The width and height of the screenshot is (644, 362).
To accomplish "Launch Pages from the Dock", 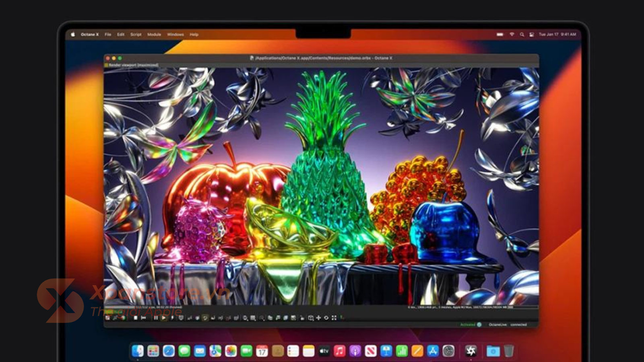I will 417,351.
